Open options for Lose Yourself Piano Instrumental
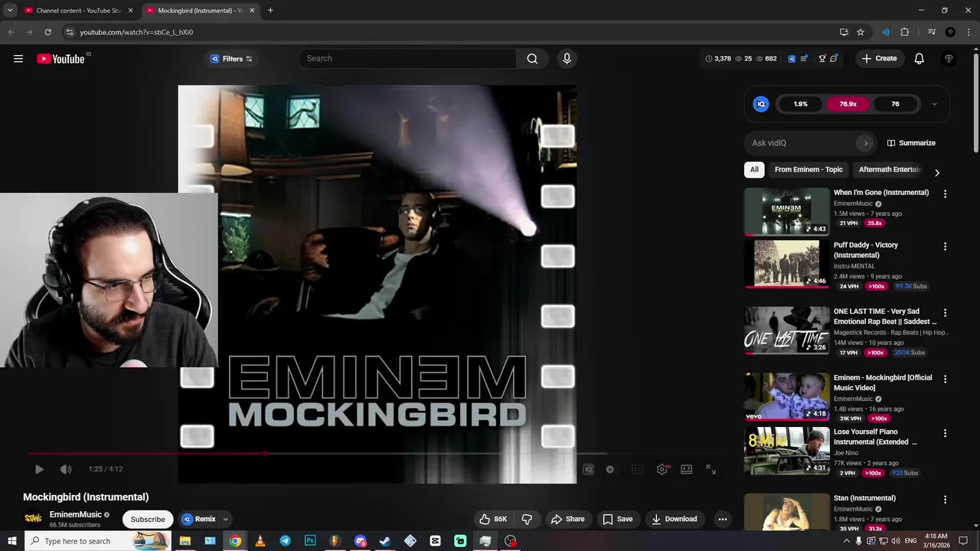This screenshot has height=551, width=980. tap(945, 433)
